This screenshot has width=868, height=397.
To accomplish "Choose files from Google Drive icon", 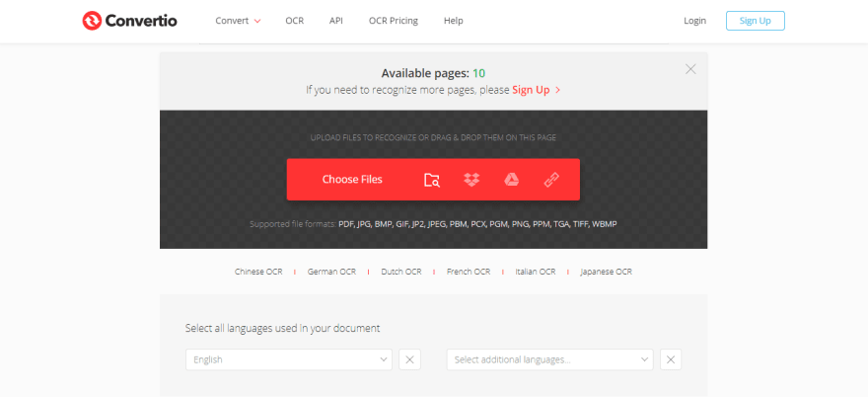I will coord(512,180).
